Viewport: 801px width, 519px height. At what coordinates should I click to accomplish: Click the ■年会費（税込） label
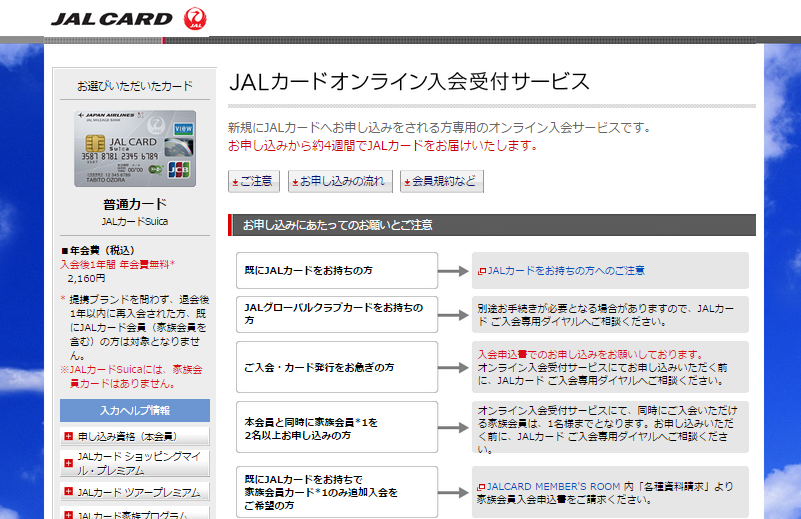(98, 250)
